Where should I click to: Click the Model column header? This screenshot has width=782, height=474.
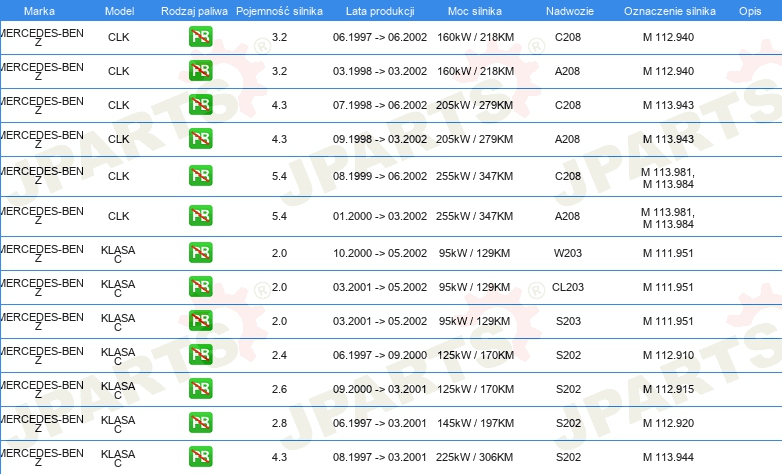tap(119, 11)
